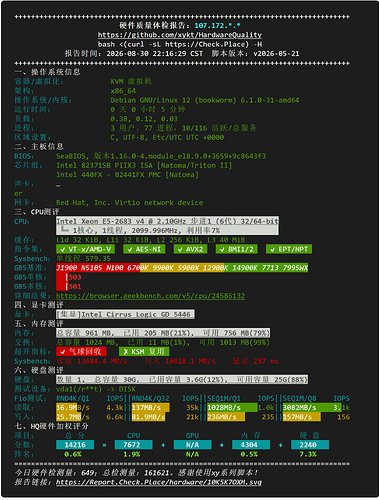Select the Intel Xeon E5-2683 v4 CPU line

click(x=167, y=221)
